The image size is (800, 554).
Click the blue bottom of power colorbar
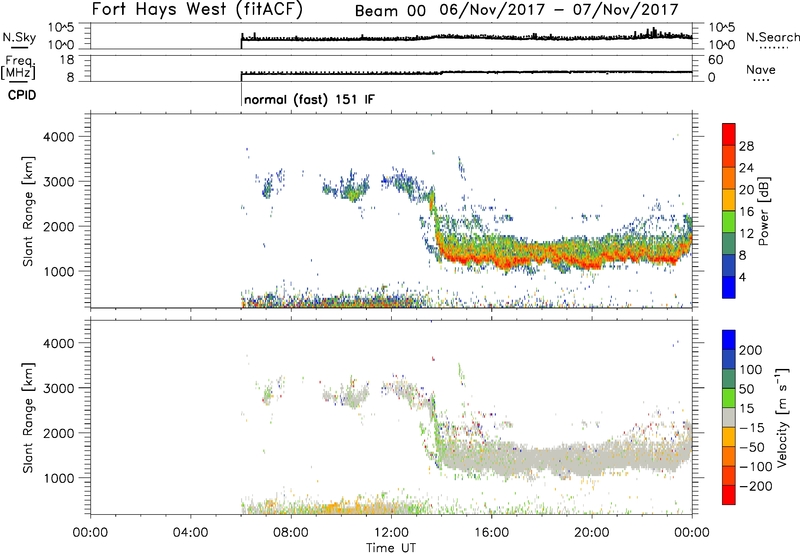tap(729, 287)
